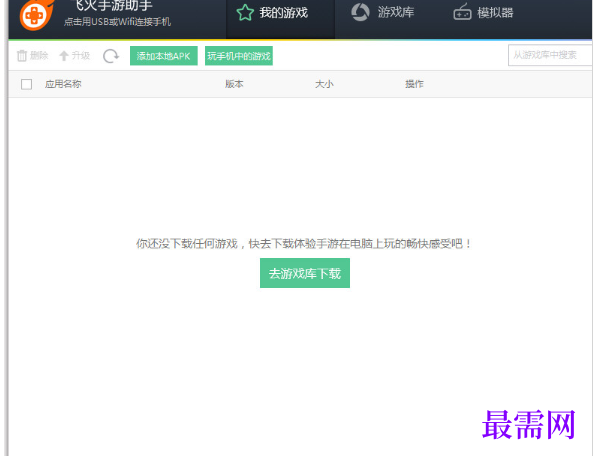Click the 添加本地APK button

[x=164, y=56]
